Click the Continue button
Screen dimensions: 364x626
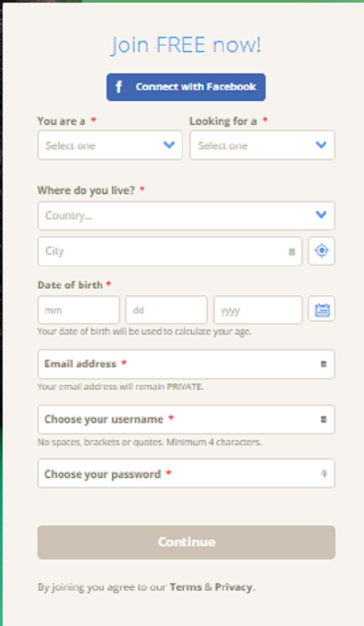click(x=186, y=542)
